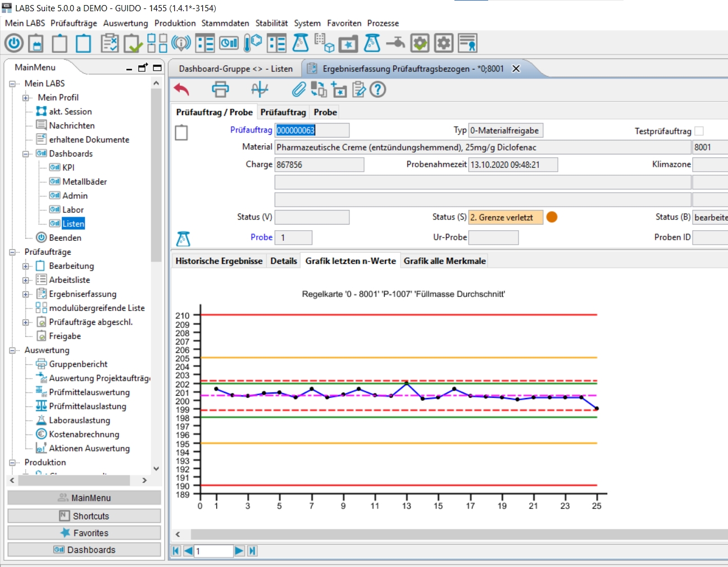Switch to Grafik alle Merkmale tab
This screenshot has width=728, height=567.
click(444, 261)
